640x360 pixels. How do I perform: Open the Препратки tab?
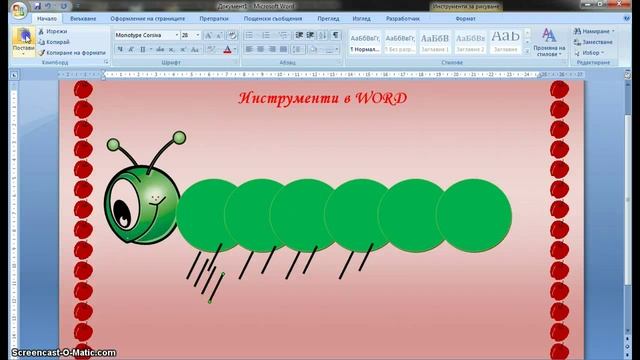(214, 19)
